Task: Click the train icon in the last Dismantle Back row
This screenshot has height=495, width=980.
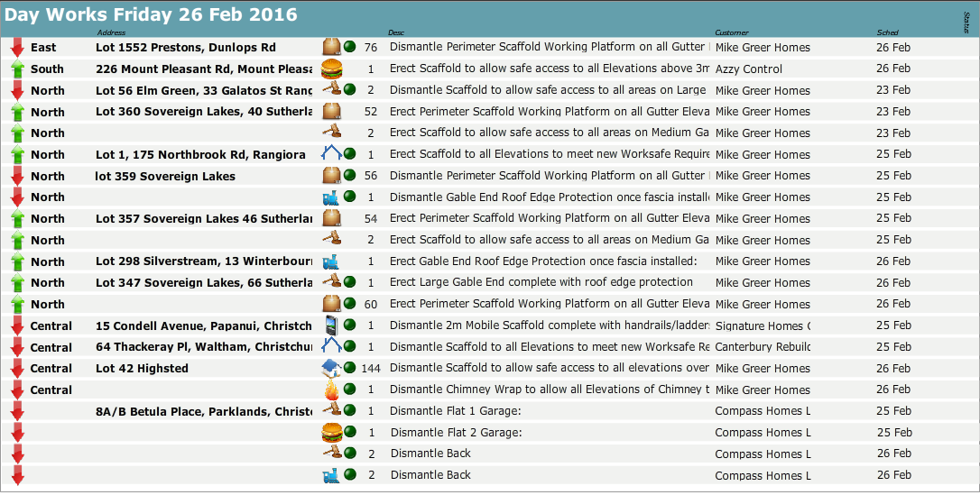Action: [330, 476]
